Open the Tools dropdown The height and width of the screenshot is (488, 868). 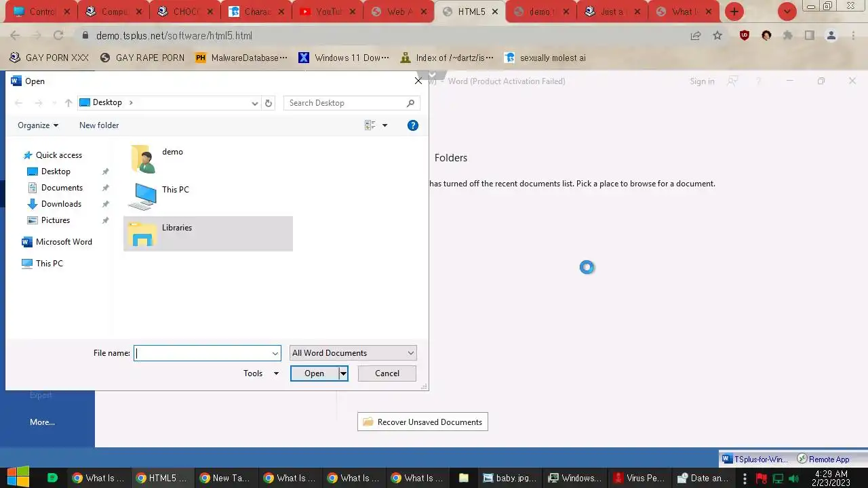point(261,373)
